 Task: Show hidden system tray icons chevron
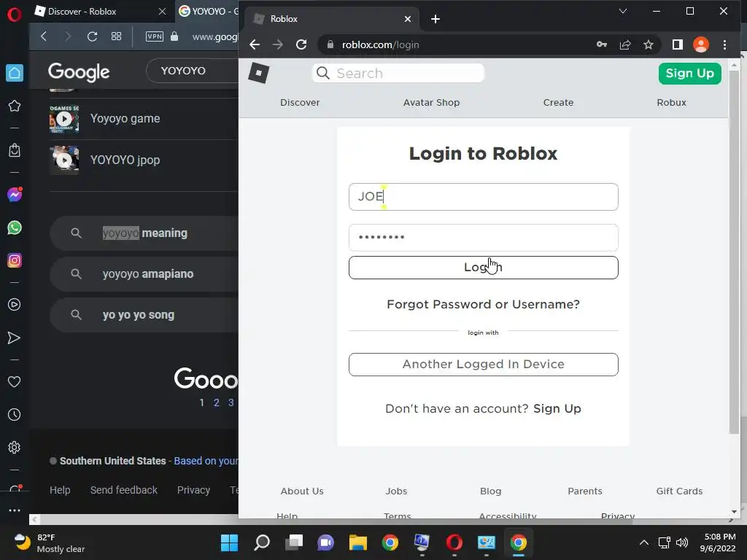[643, 542]
